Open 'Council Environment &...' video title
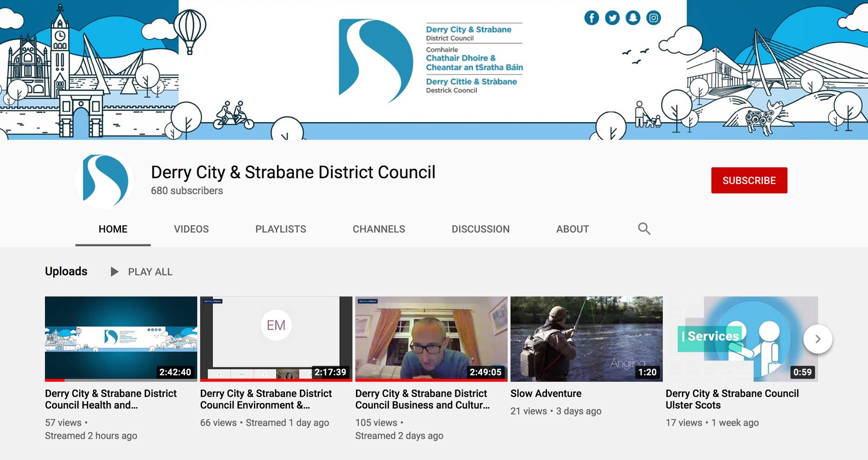 (x=266, y=399)
